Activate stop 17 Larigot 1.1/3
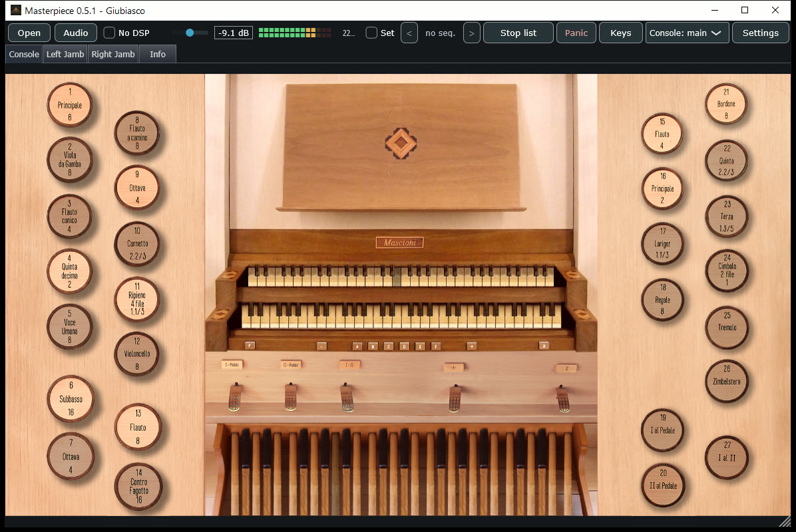The width and height of the screenshot is (796, 532). (662, 243)
